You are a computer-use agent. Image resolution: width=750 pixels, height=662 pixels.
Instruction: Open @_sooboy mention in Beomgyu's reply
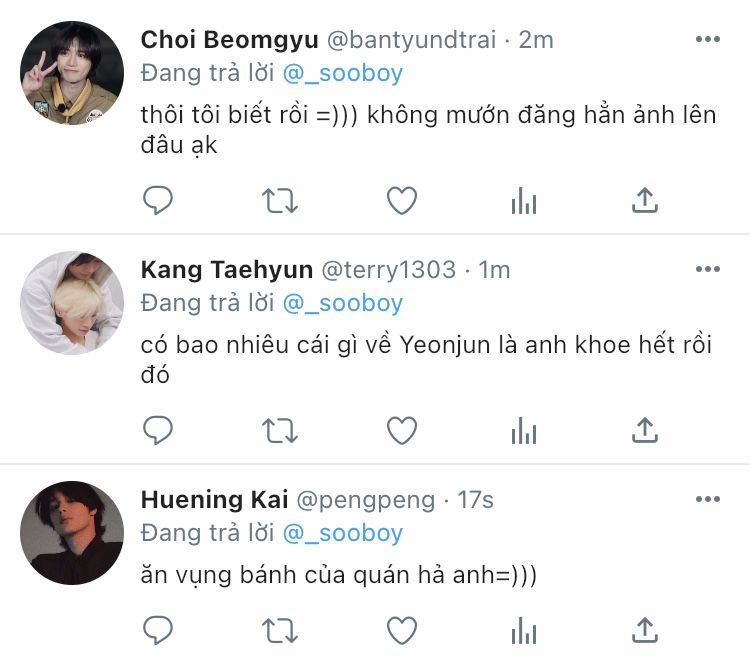pos(343,74)
